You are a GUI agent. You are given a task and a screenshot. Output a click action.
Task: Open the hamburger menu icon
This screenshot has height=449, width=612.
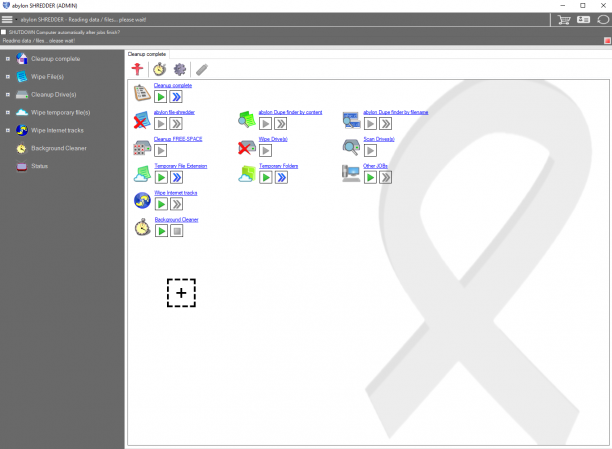click(x=7, y=20)
